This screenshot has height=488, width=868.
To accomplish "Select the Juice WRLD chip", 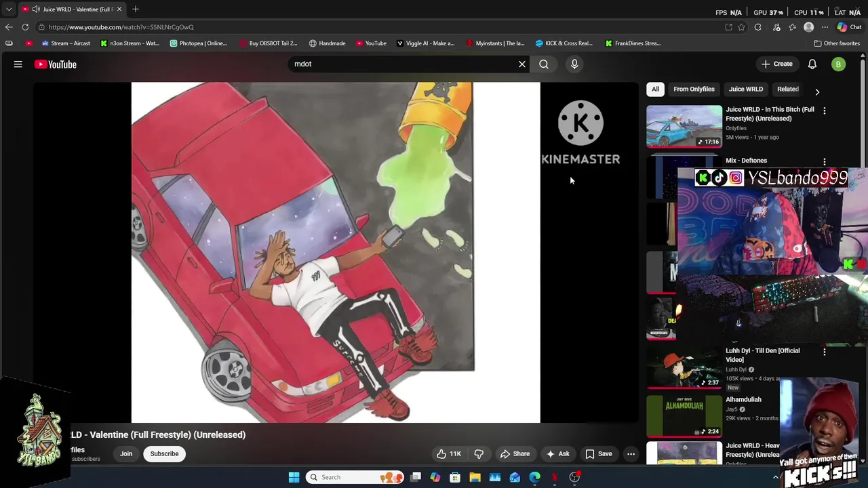I will [x=746, y=89].
